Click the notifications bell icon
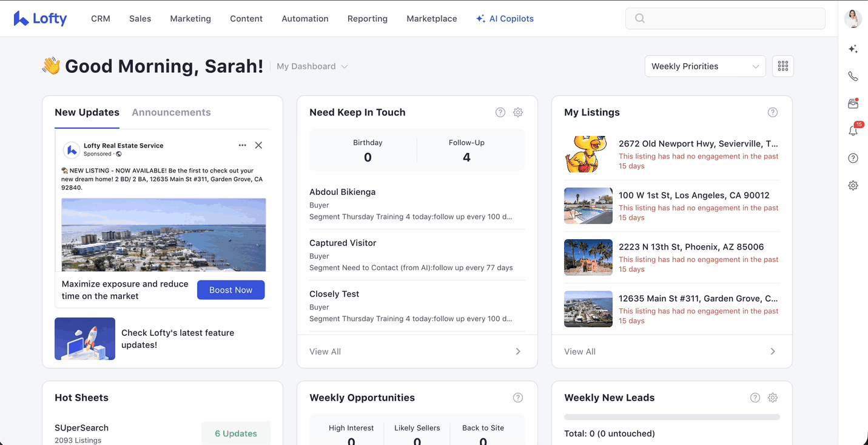Viewport: 868px width, 445px height. pos(853,131)
